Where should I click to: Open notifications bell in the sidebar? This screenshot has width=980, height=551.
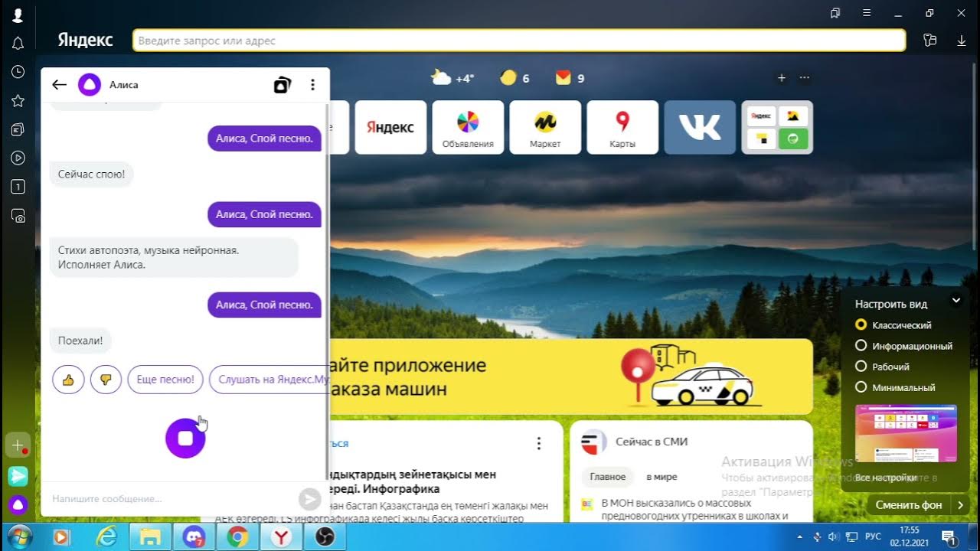coord(18,44)
